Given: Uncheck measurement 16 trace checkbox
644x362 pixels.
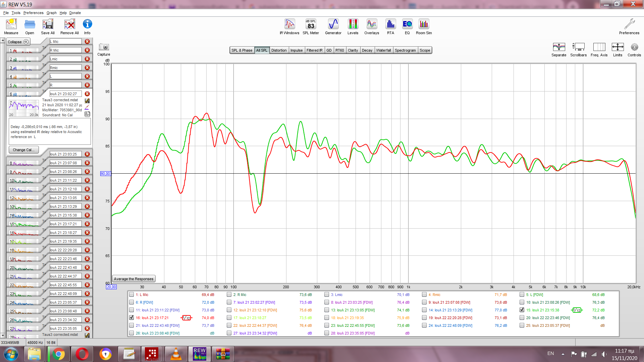Looking at the screenshot, I should click(x=131, y=317).
